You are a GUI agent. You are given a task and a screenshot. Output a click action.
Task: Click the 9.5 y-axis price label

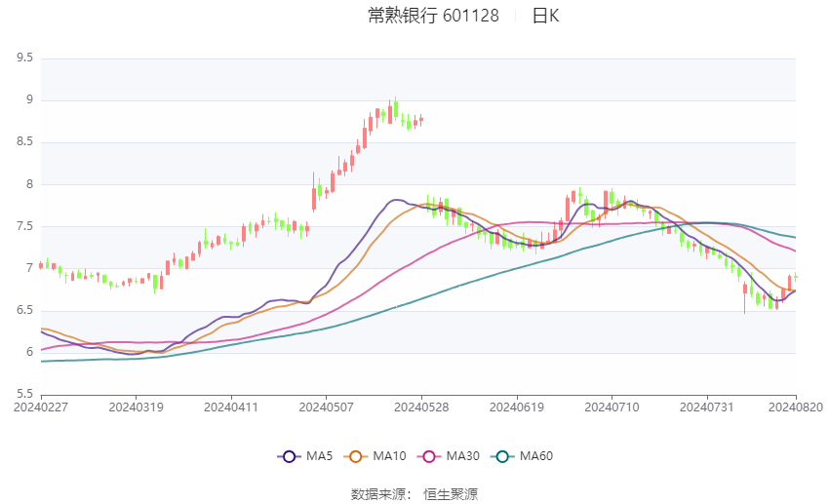point(24,58)
